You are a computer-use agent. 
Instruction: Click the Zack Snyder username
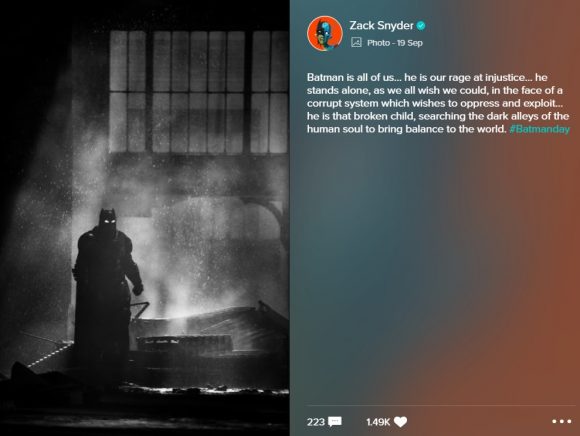coord(381,26)
